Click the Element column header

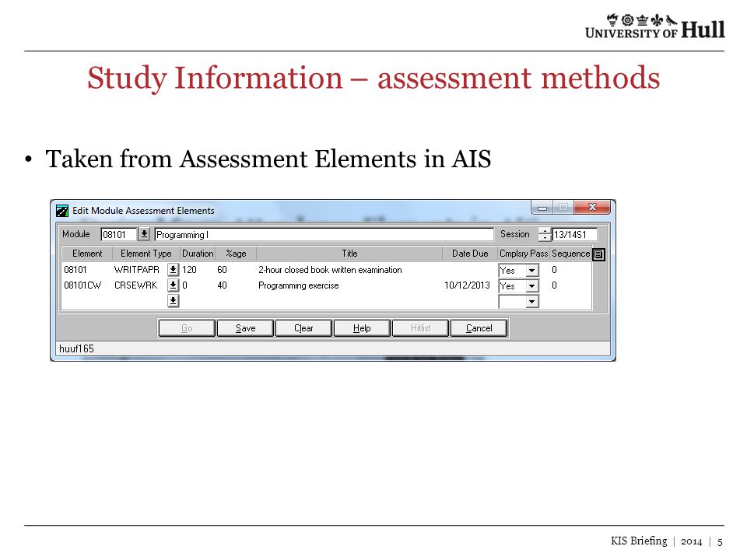point(87,254)
